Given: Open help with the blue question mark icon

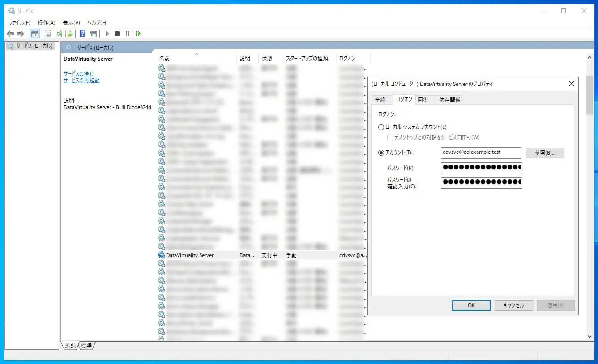Looking at the screenshot, I should click(x=83, y=34).
